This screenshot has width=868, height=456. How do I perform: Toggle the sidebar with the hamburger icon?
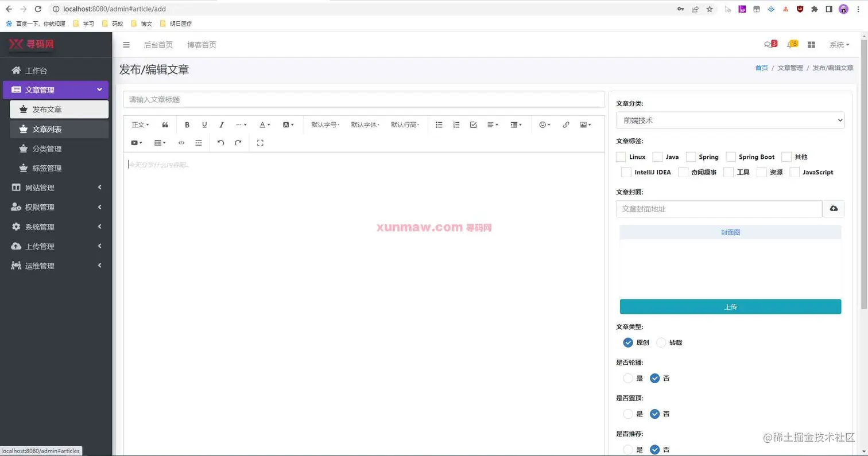click(x=126, y=45)
